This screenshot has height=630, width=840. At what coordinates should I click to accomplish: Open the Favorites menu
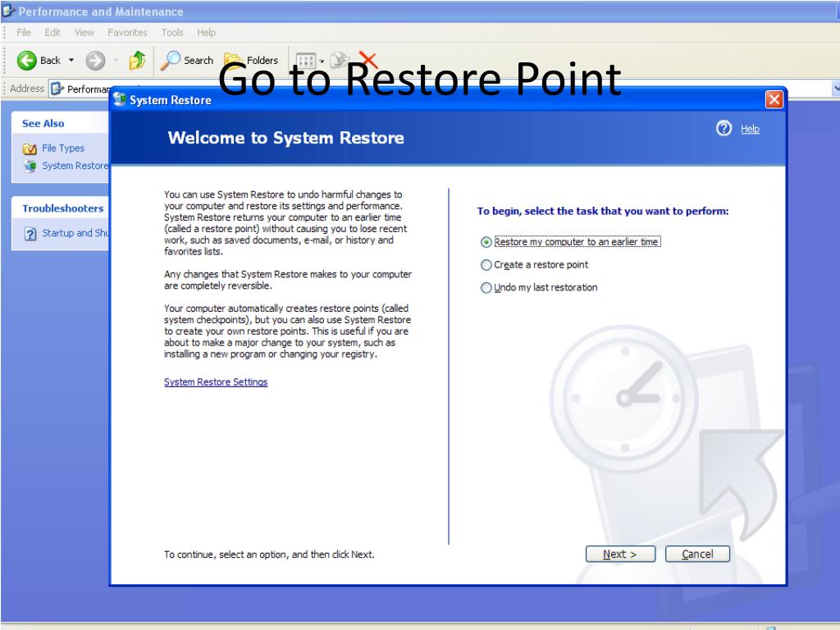(x=127, y=33)
